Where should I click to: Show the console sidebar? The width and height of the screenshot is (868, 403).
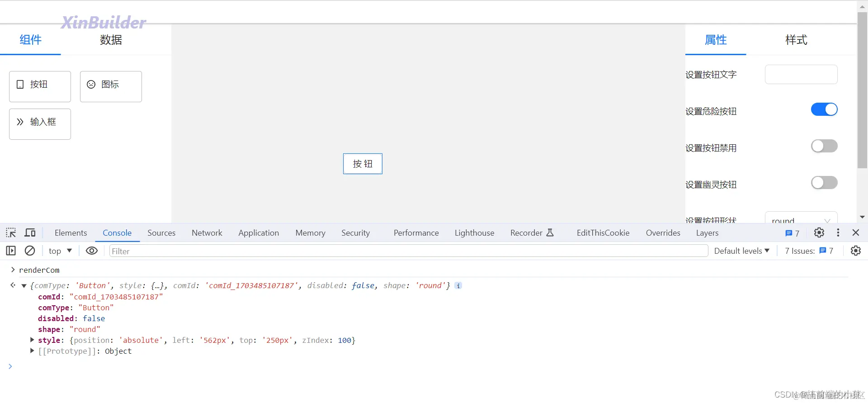coord(11,251)
